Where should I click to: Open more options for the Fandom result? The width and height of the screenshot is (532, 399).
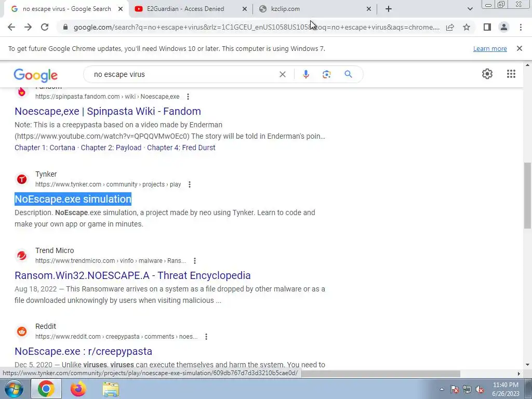188,97
